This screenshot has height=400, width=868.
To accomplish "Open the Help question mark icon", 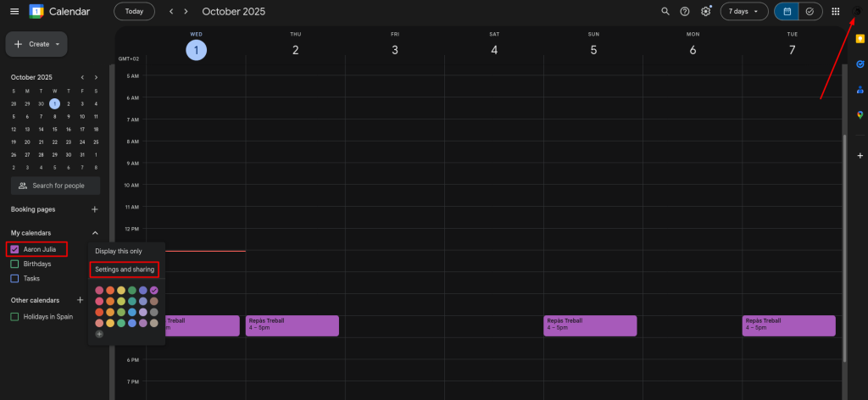I will click(685, 11).
